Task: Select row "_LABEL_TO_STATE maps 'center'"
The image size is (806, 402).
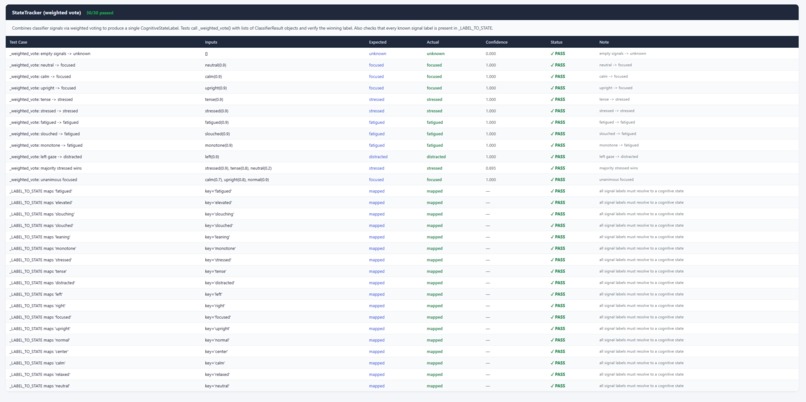Action: point(402,352)
